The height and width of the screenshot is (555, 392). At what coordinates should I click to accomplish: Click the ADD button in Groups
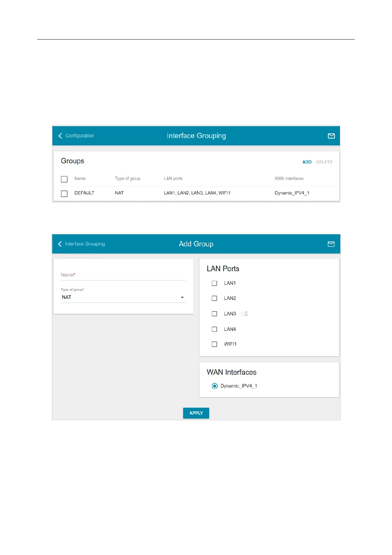[x=307, y=162]
